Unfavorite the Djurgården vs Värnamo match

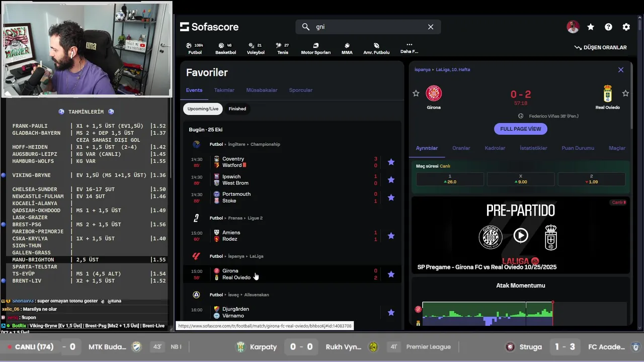pyautogui.click(x=391, y=312)
